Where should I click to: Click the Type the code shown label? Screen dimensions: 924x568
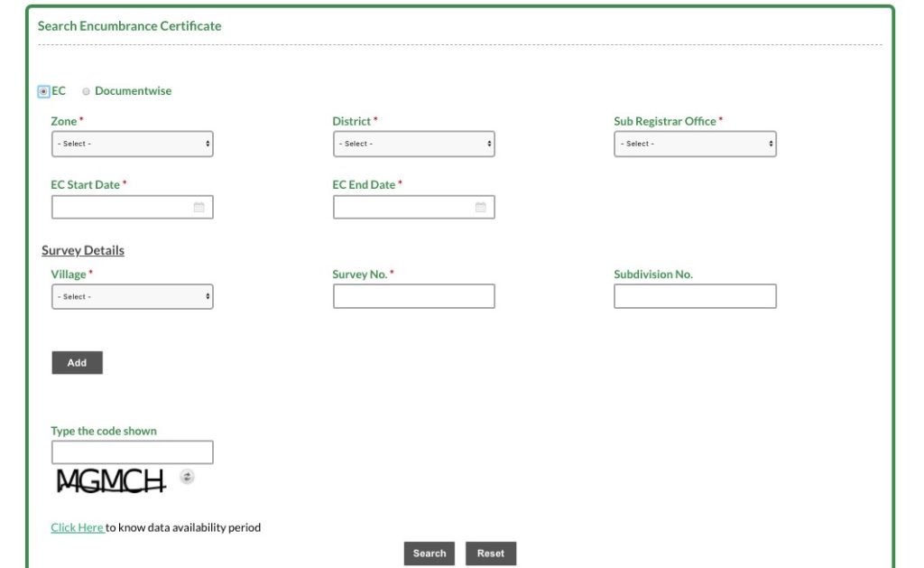[104, 431]
